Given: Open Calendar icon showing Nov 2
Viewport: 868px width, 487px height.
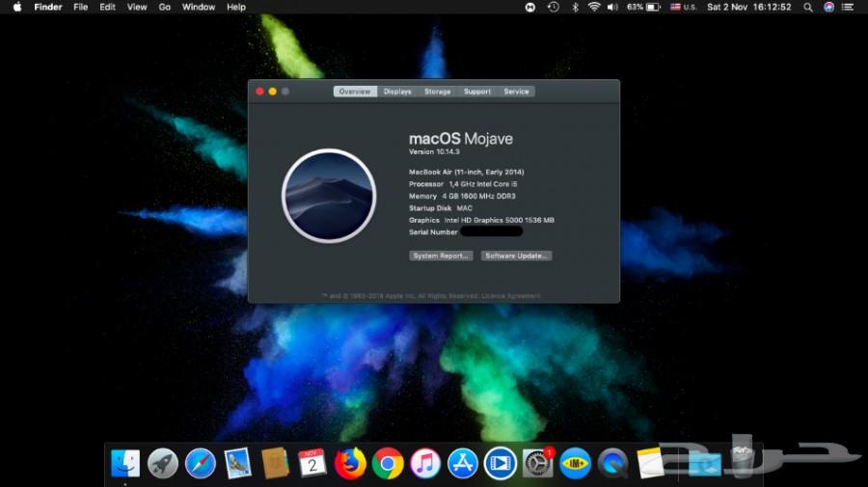Looking at the screenshot, I should (x=312, y=463).
